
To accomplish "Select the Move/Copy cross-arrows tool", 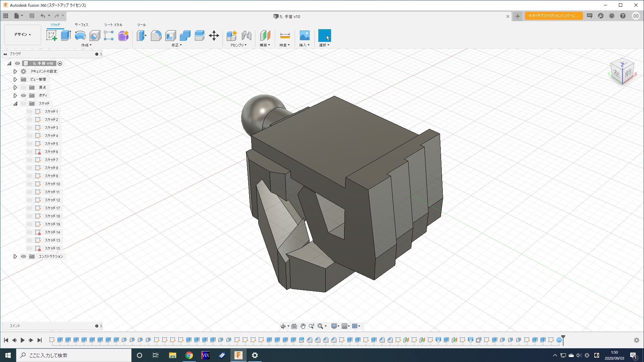I will 214,36.
